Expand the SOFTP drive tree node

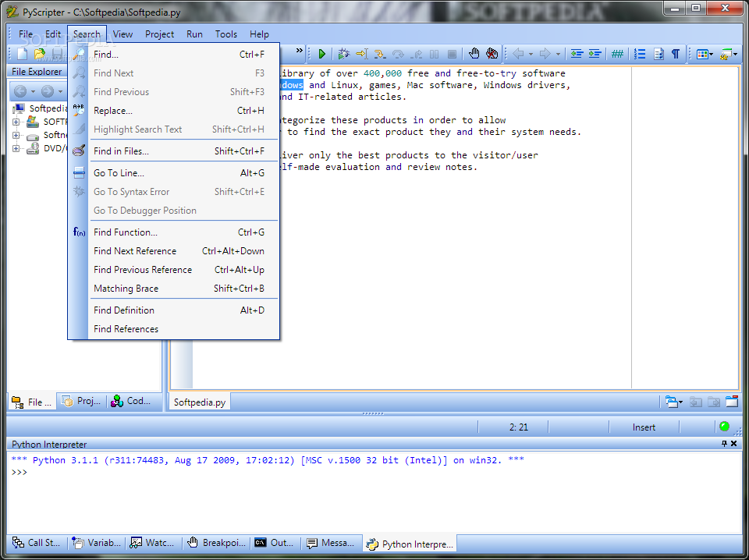(16, 122)
